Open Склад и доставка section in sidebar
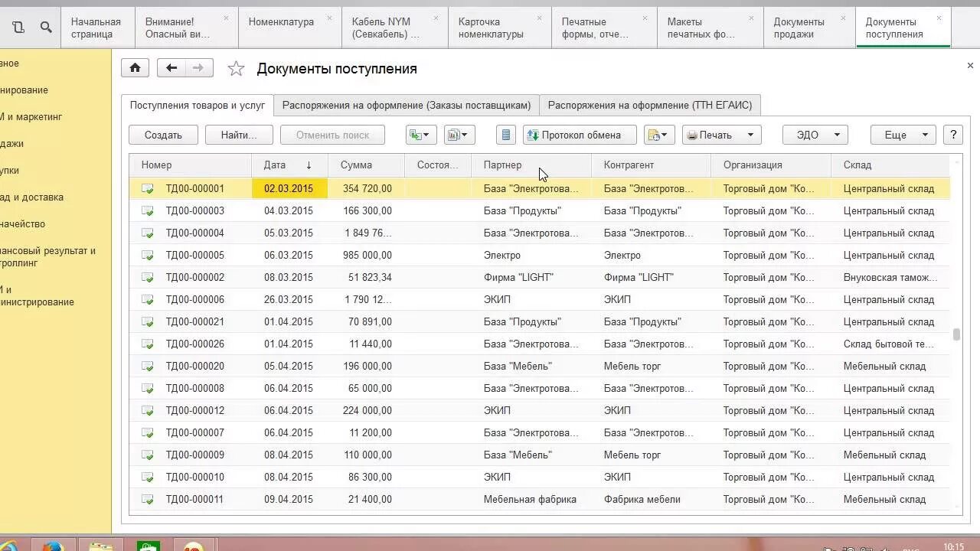This screenshot has height=551, width=980. click(32, 197)
